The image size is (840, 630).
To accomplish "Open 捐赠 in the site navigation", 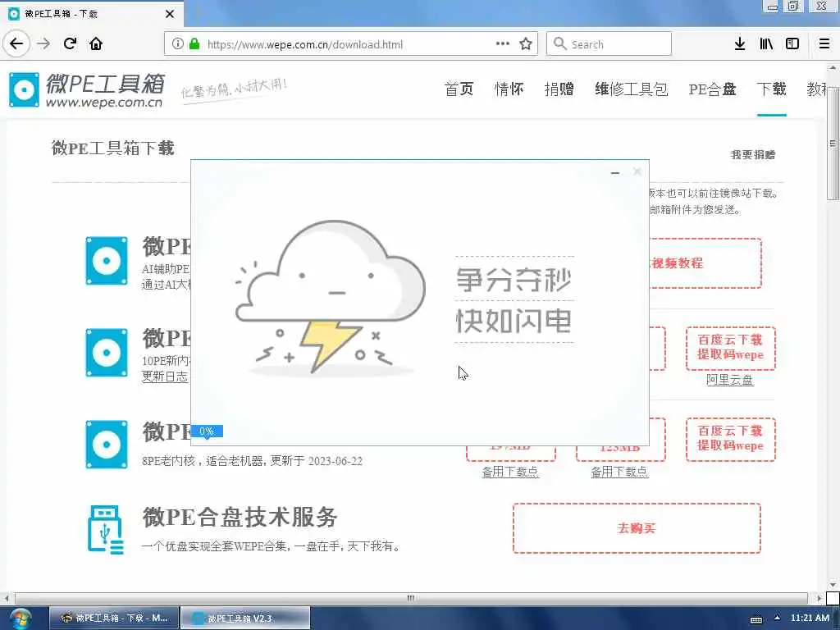I will (559, 89).
